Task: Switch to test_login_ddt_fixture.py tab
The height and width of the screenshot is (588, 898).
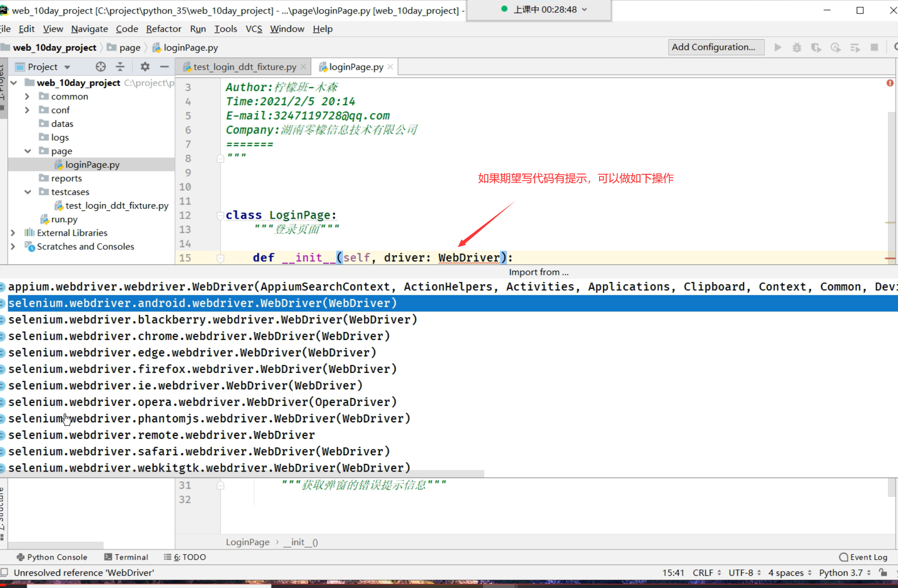Action: pyautogui.click(x=245, y=67)
